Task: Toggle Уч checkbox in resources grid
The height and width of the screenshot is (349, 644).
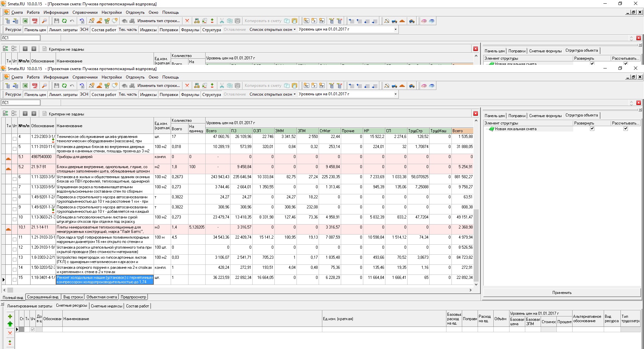Action: click(x=33, y=329)
